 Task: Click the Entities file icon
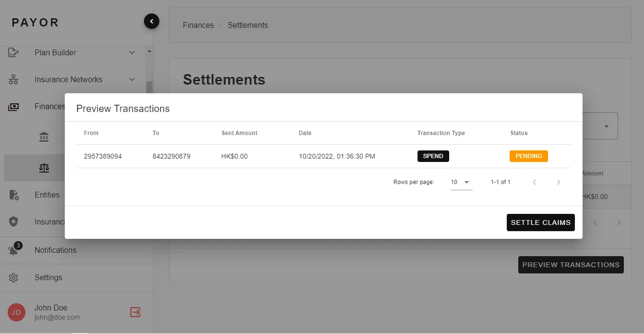pos(13,195)
